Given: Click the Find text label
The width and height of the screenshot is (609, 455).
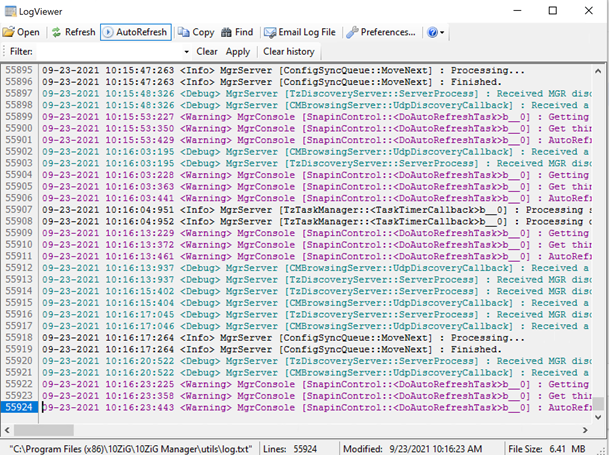Looking at the screenshot, I should [x=244, y=32].
